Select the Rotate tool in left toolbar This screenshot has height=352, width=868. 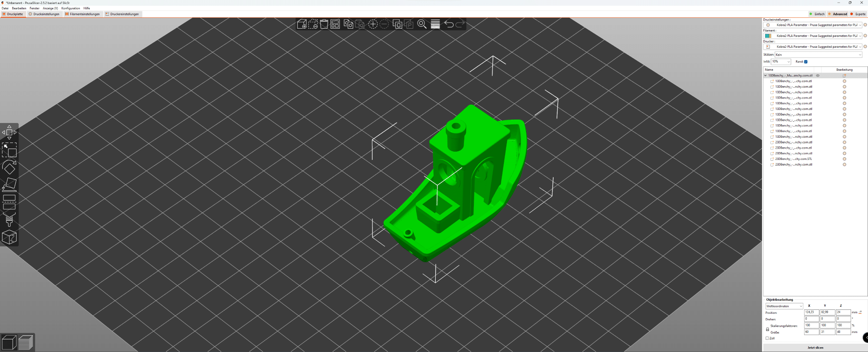click(9, 167)
